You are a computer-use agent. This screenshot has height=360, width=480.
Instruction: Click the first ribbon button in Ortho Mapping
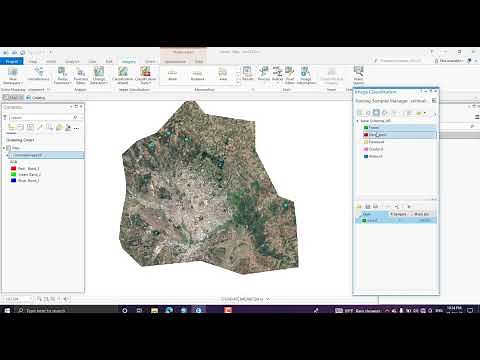(x=13, y=75)
